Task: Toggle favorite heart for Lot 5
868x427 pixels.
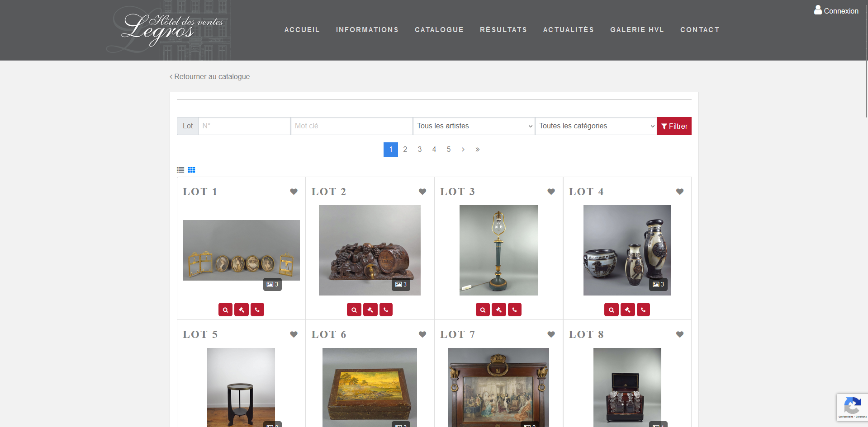Action: tap(294, 334)
